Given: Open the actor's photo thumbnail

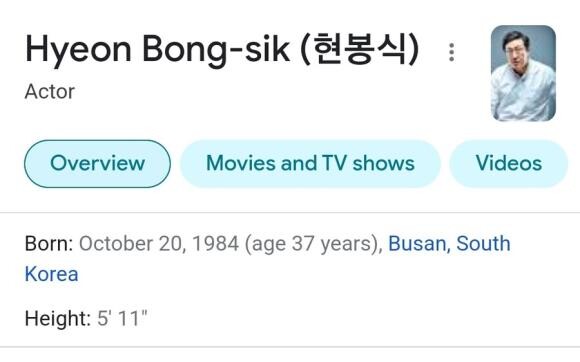Looking at the screenshot, I should coord(523,73).
